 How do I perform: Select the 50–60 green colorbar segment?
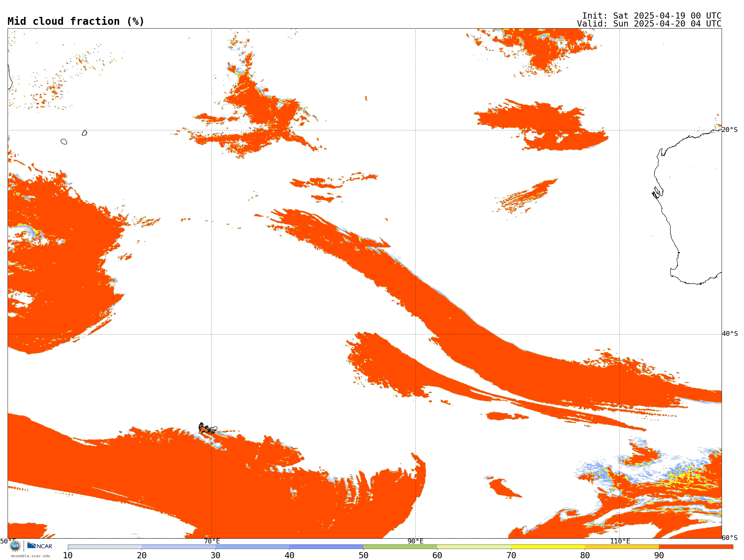pos(400,547)
